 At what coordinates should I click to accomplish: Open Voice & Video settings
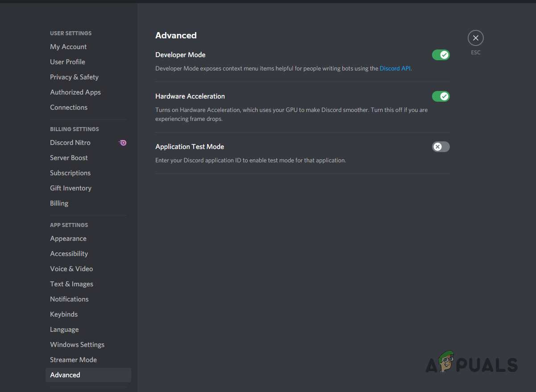click(71, 269)
